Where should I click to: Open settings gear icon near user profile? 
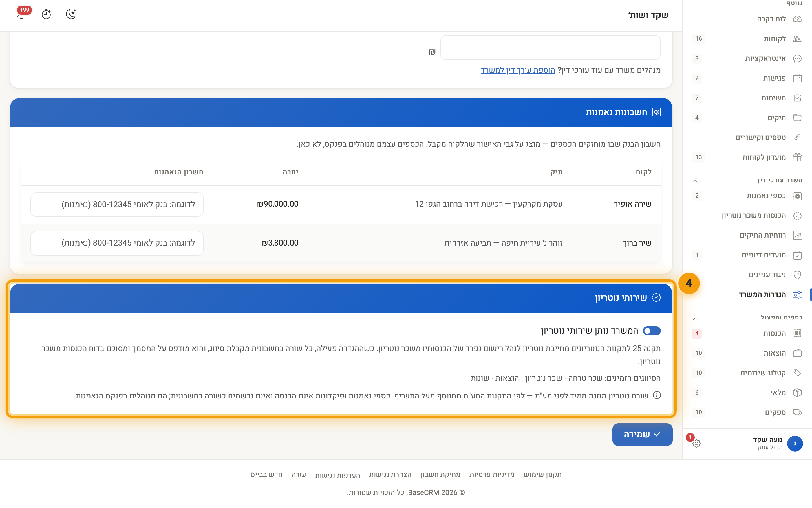click(x=696, y=443)
